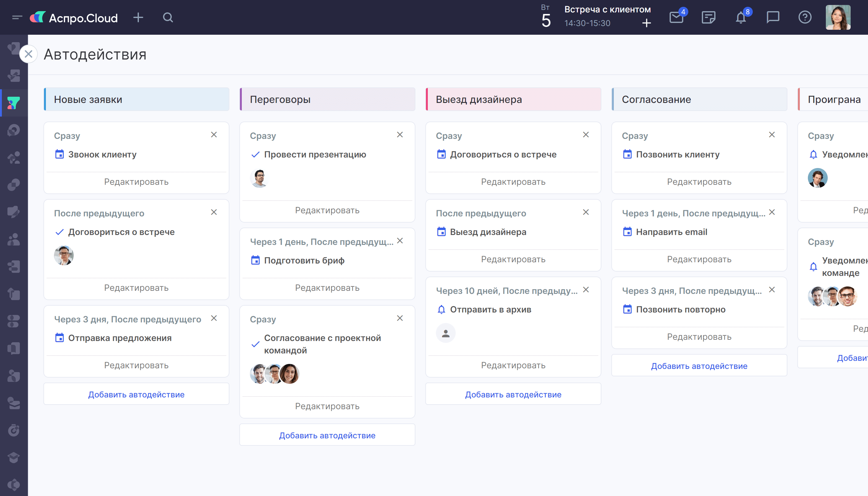Click the quick create plus icon

(x=138, y=17)
